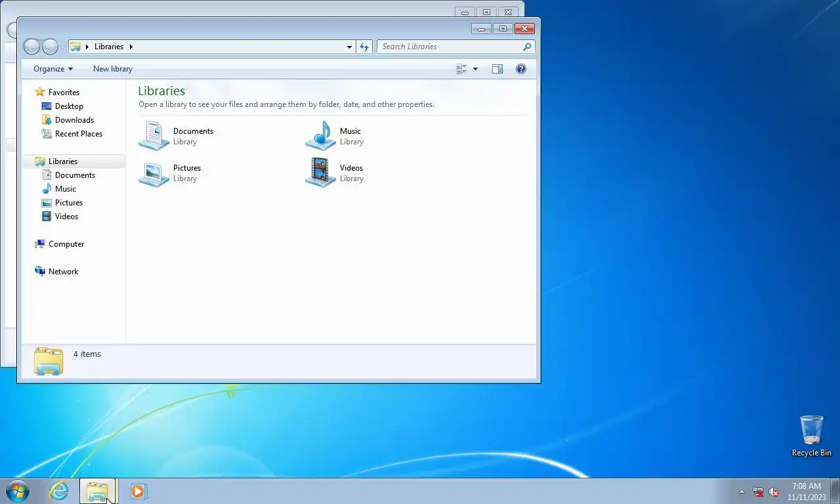Select Favorites star in navigation pane

pyautogui.click(x=40, y=93)
